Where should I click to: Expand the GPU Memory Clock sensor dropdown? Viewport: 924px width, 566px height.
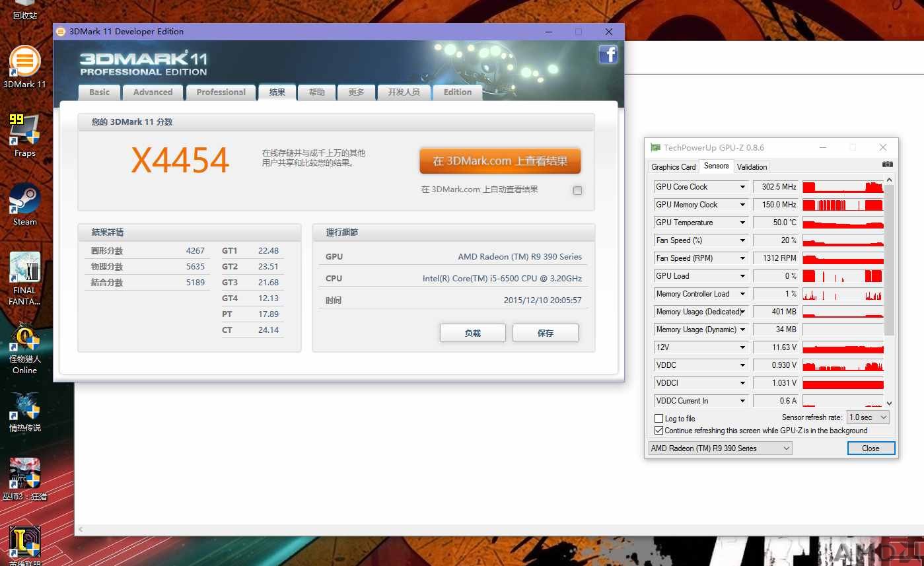pos(742,205)
